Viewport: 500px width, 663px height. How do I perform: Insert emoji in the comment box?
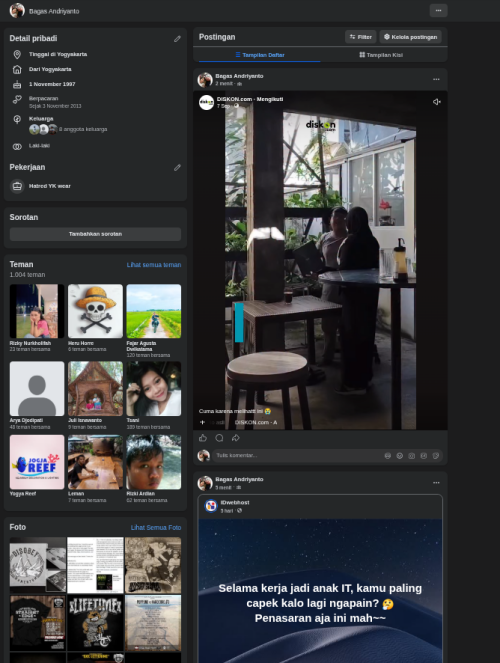[x=399, y=456]
